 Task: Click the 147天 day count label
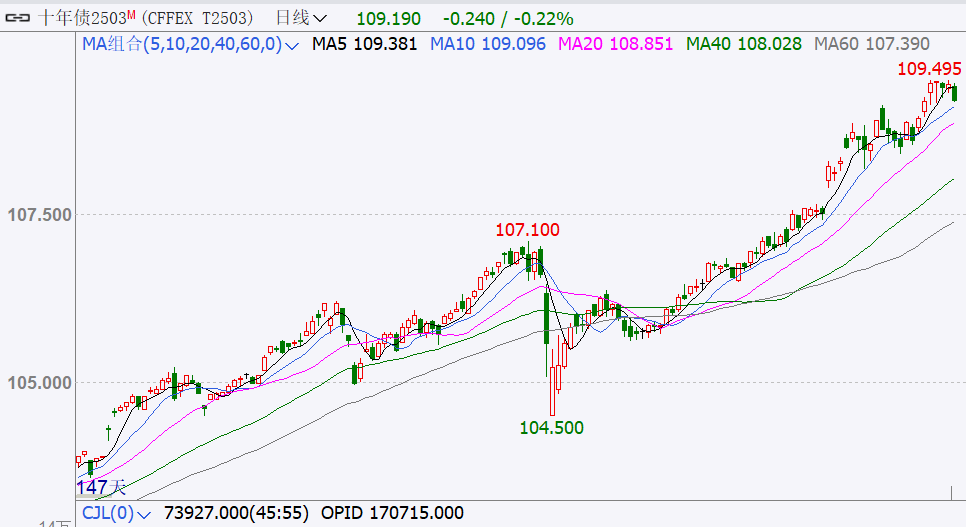[x=101, y=488]
